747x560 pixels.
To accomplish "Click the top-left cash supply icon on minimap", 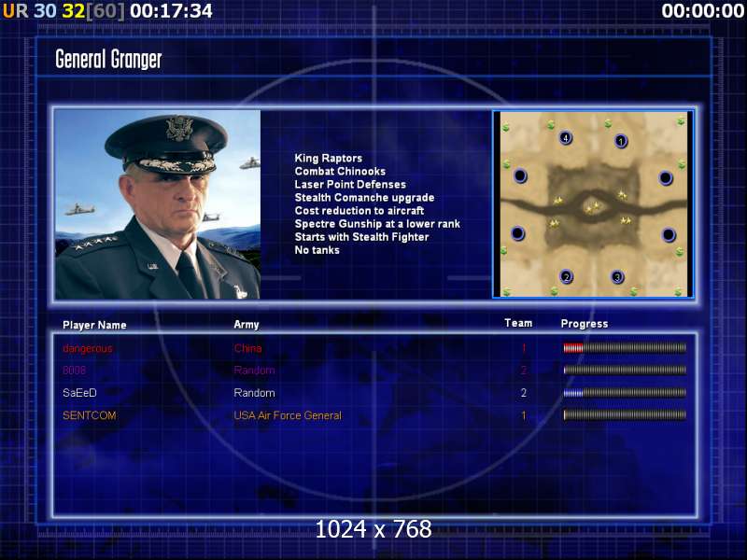I will click(506, 127).
